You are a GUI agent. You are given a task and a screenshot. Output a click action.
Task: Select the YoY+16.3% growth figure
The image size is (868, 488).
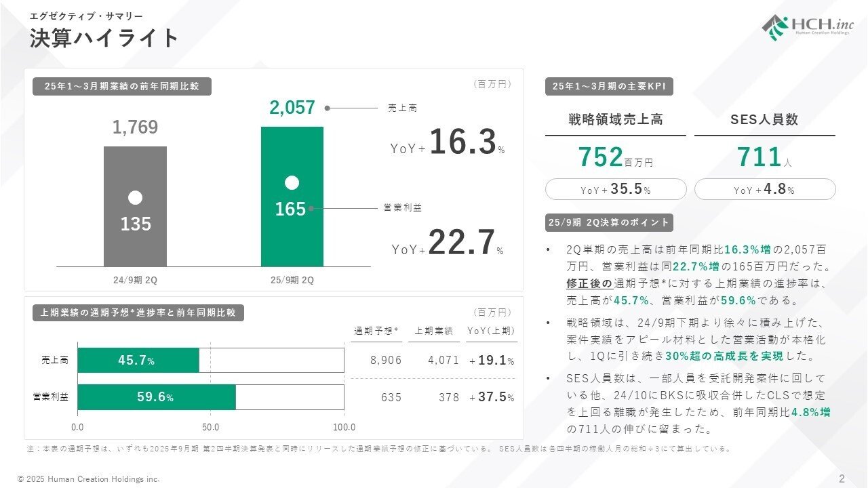click(448, 143)
